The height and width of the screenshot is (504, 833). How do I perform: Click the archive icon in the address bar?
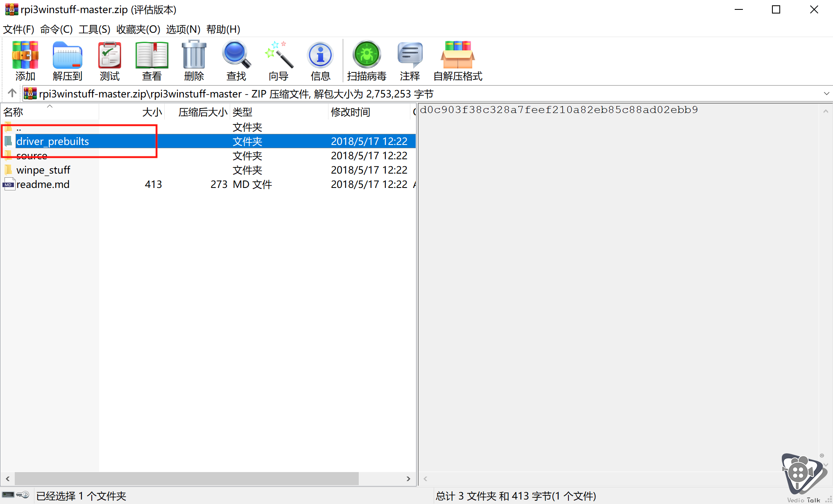tap(30, 94)
